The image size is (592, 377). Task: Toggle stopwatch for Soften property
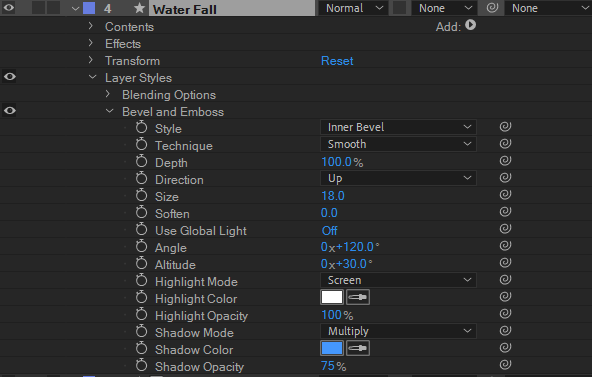[142, 212]
